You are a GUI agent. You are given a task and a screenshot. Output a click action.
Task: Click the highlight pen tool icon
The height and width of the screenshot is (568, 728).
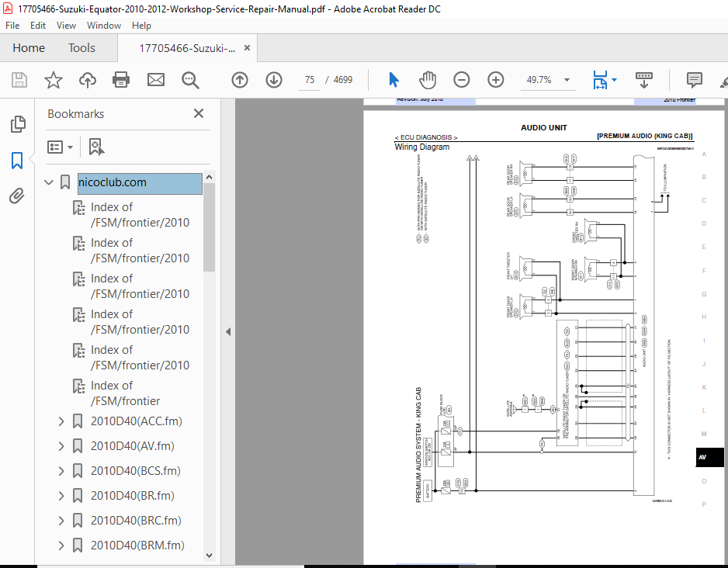pyautogui.click(x=723, y=81)
